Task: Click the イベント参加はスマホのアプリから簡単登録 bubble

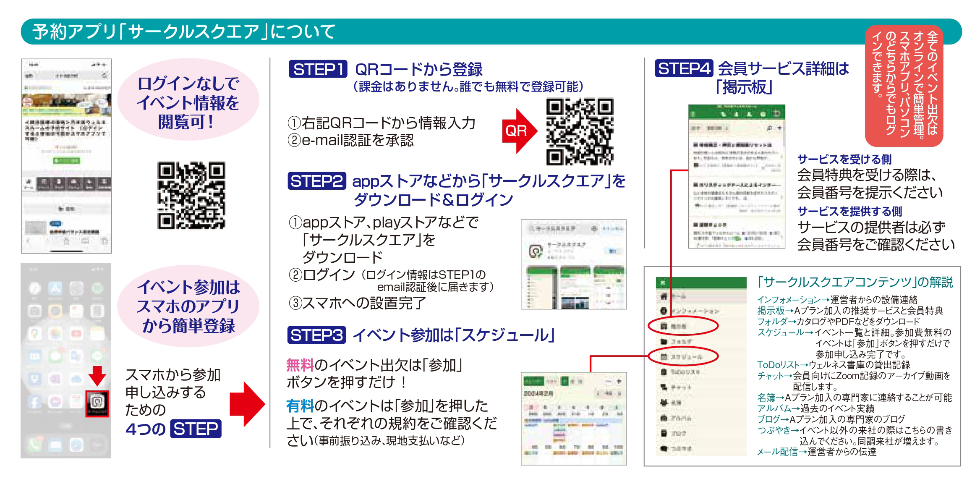Action: coord(188,306)
